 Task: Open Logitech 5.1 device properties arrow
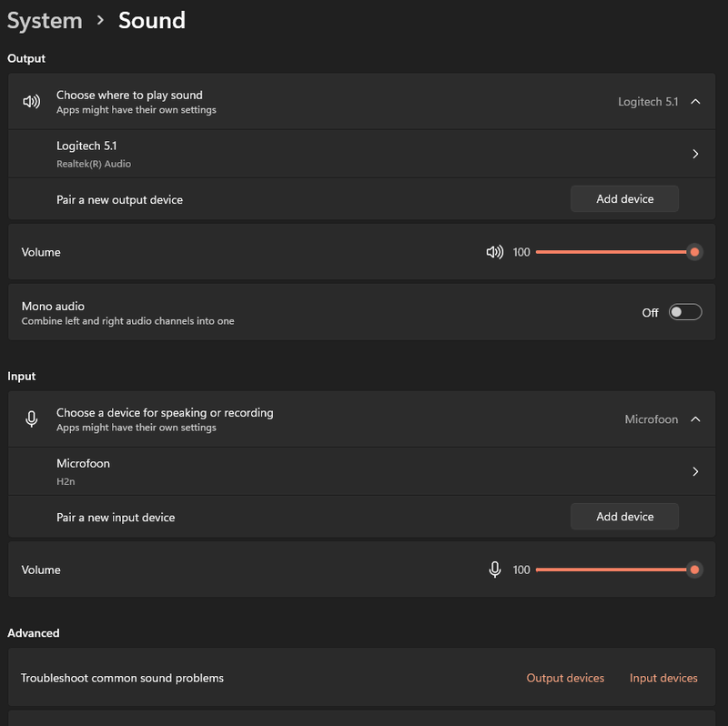point(695,154)
